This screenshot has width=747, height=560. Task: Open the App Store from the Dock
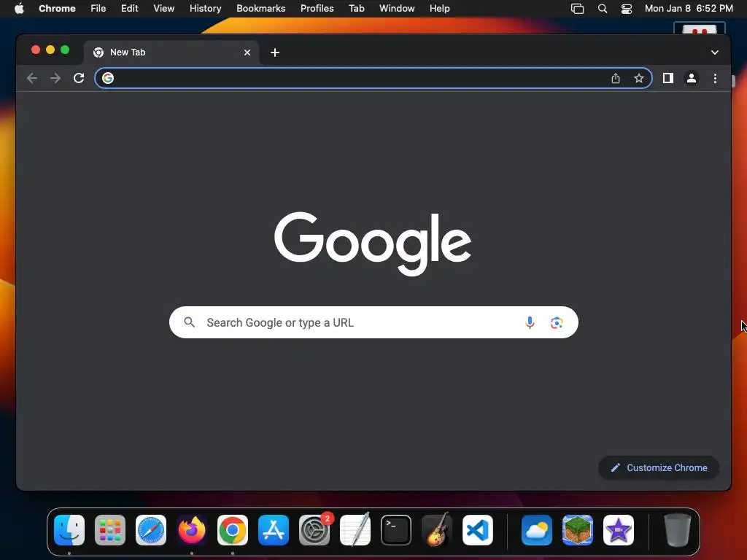point(274,529)
